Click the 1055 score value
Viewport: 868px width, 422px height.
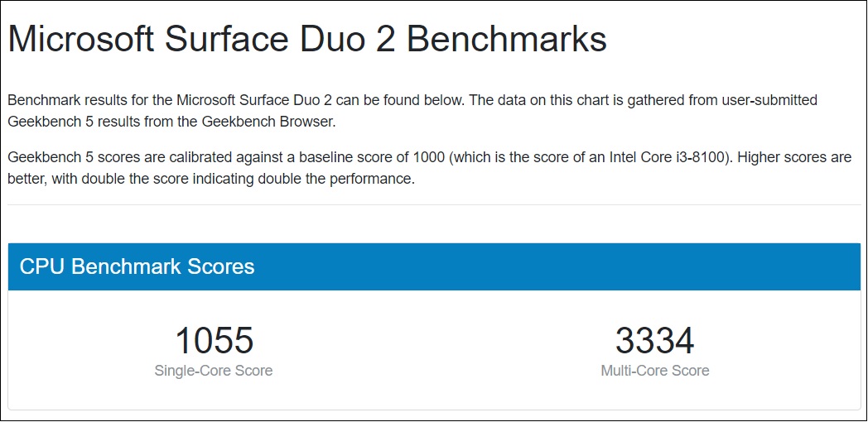(214, 341)
